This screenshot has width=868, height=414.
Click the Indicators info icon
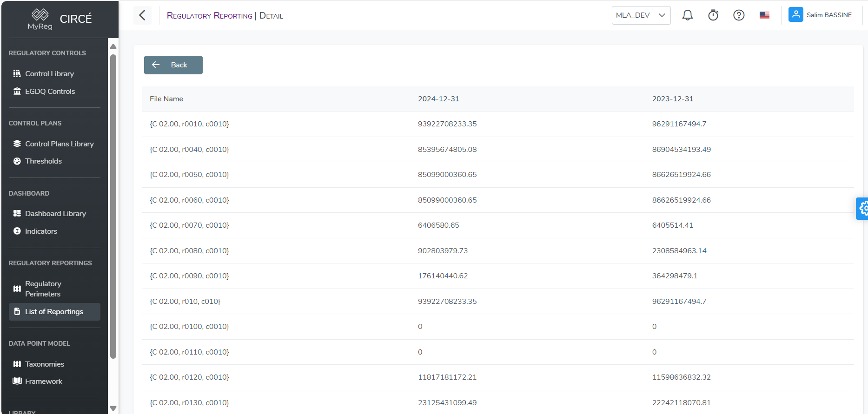click(x=17, y=231)
